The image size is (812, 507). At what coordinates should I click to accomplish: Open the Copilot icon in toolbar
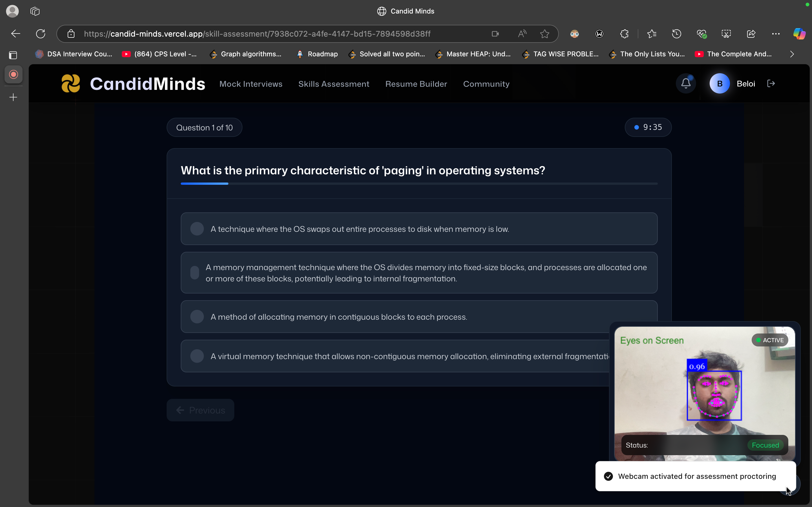(x=799, y=34)
